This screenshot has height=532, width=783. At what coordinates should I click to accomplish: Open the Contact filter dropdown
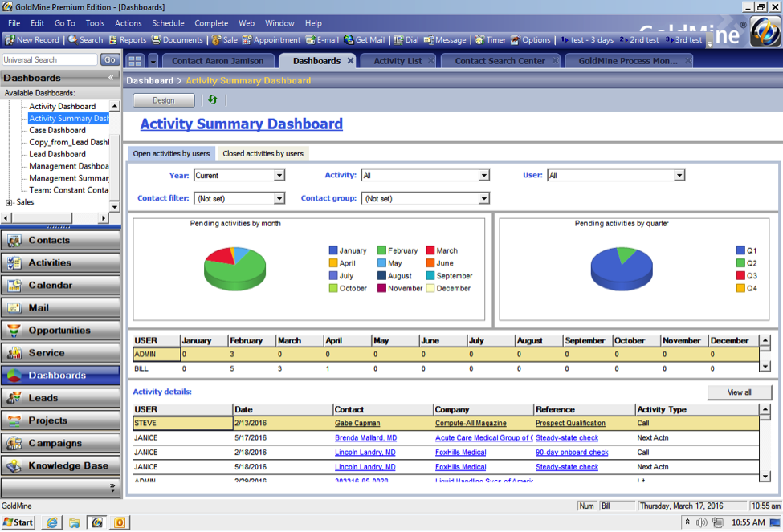click(279, 199)
